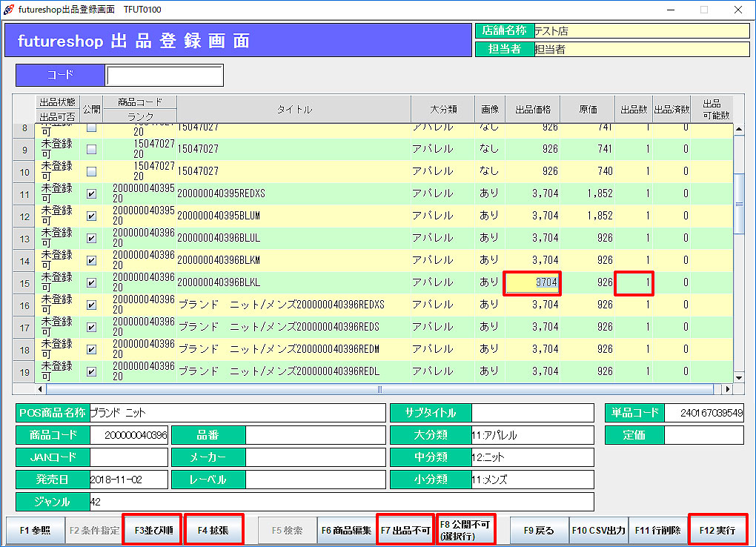756x547 pixels.
Task: Check the 公開 checkbox in row 9
Action: pyautogui.click(x=91, y=149)
